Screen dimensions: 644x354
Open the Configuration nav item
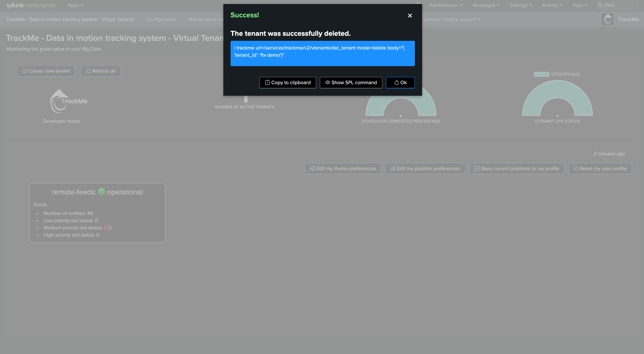click(161, 19)
